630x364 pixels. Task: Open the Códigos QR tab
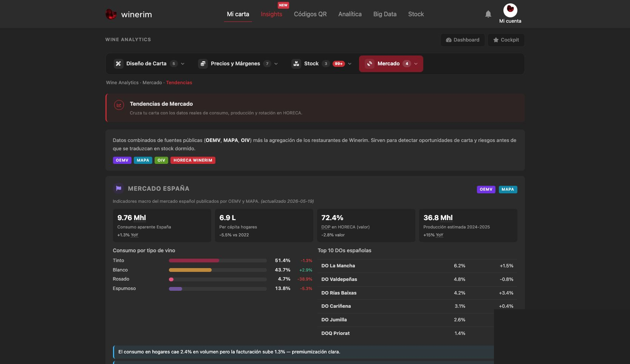[x=310, y=14]
